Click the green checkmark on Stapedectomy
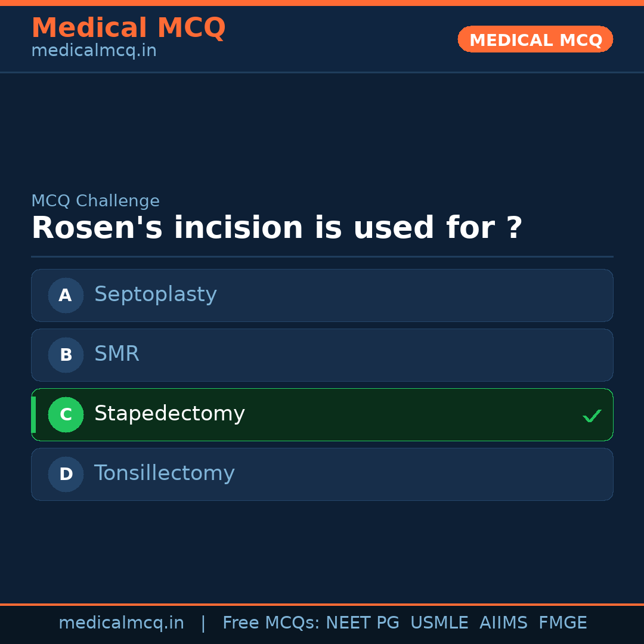 pos(592,416)
